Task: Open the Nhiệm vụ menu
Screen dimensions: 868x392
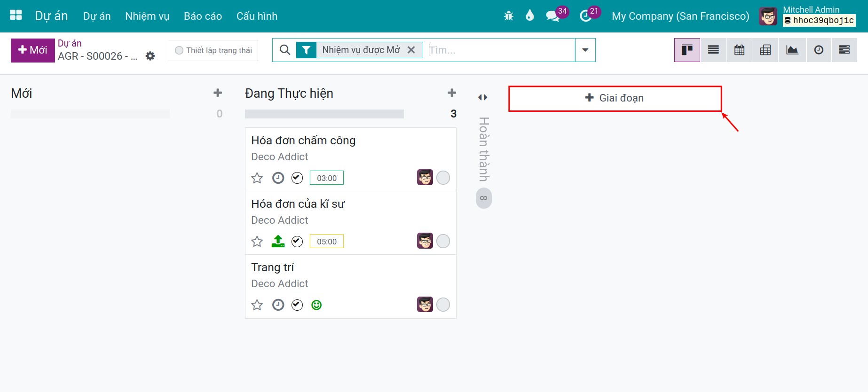Action: pyautogui.click(x=147, y=16)
